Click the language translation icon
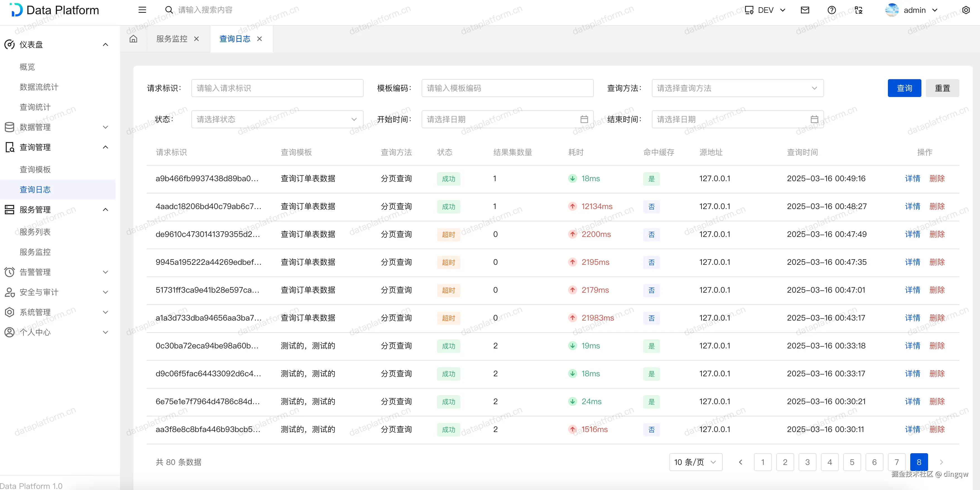This screenshot has width=980, height=490. point(858,10)
